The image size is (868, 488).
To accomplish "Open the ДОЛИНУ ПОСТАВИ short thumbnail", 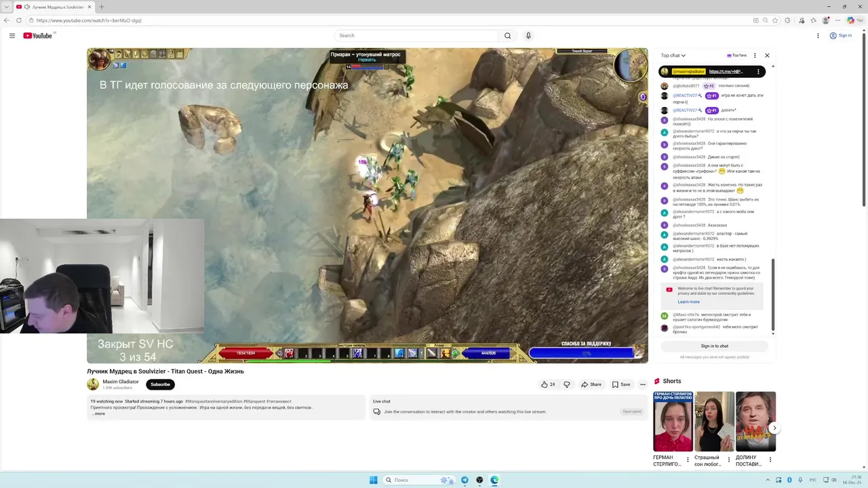I will [755, 422].
